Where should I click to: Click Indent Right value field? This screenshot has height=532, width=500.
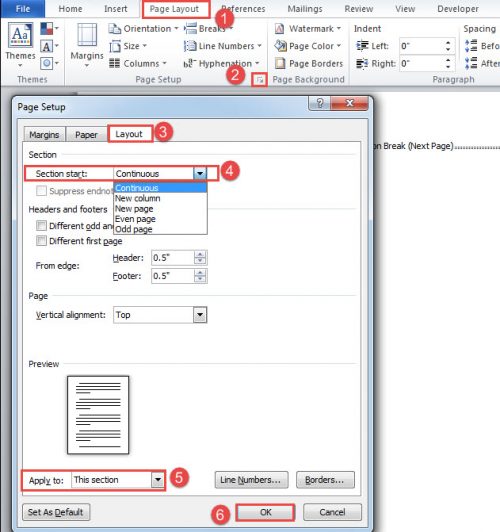click(x=421, y=63)
